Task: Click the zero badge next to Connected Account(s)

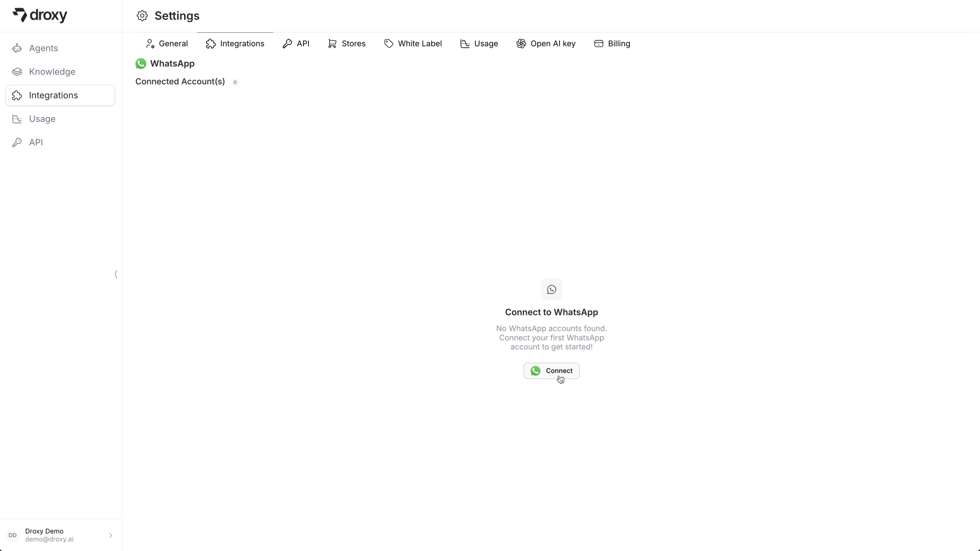Action: click(235, 82)
